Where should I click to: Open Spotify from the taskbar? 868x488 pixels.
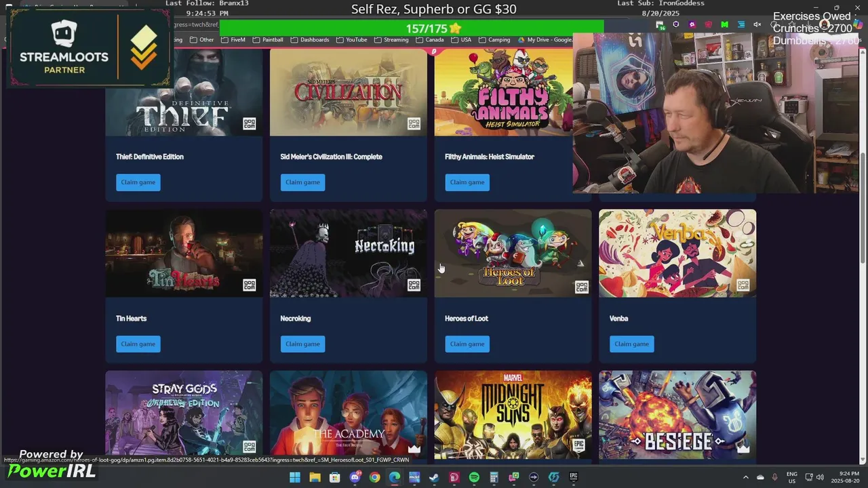pos(474,478)
